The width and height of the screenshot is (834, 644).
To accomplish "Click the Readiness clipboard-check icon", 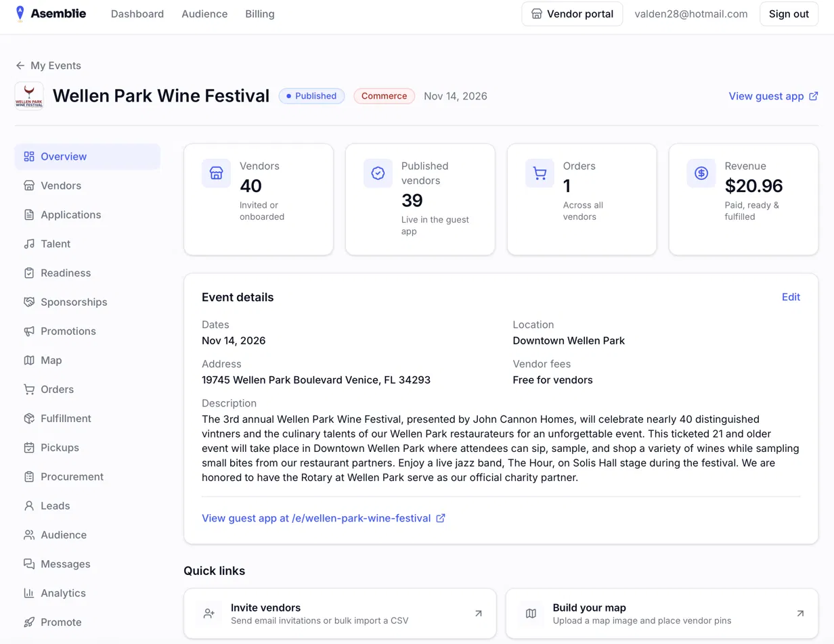I will (29, 273).
